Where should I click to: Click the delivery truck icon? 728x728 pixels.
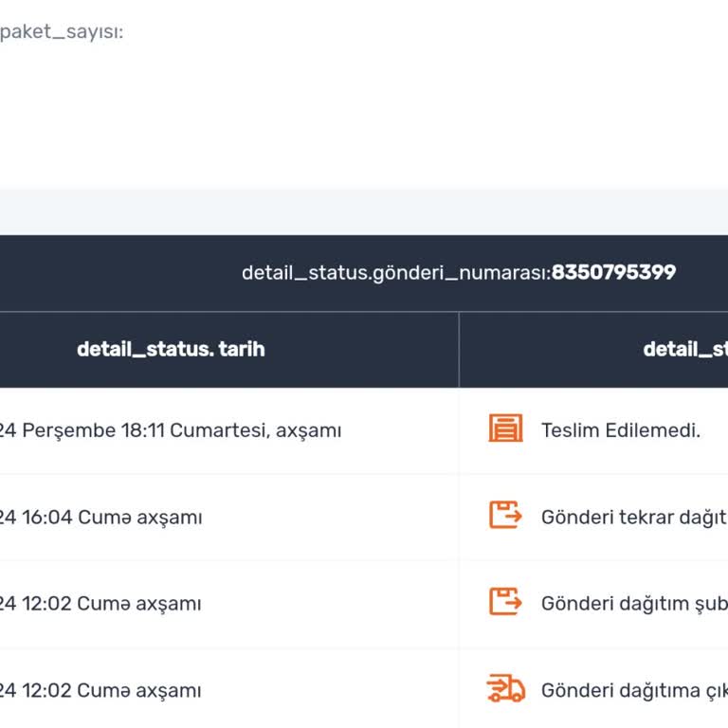(505, 688)
